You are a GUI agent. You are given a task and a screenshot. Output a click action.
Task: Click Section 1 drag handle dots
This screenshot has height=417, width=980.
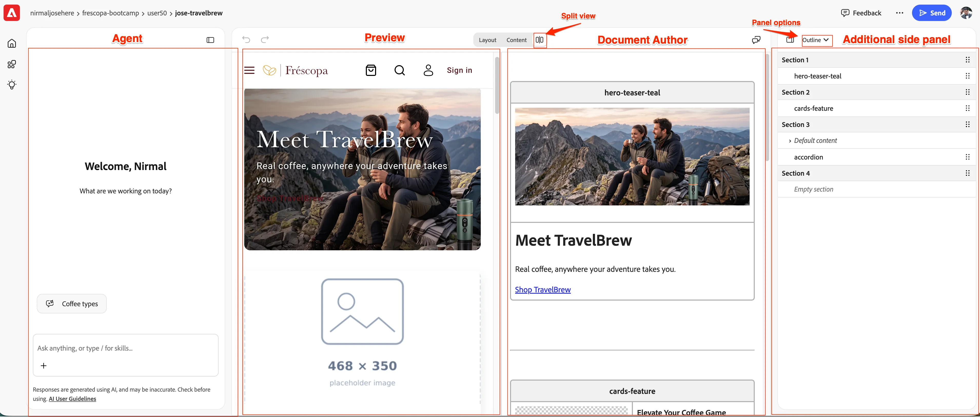coord(967,60)
